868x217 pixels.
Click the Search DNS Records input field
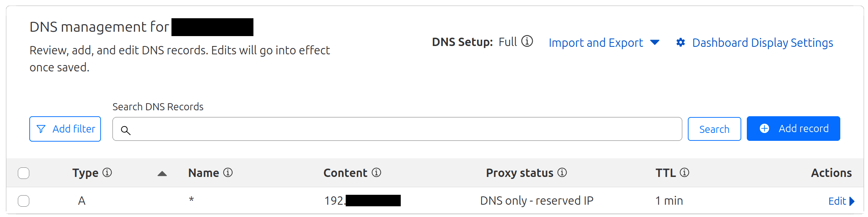397,129
